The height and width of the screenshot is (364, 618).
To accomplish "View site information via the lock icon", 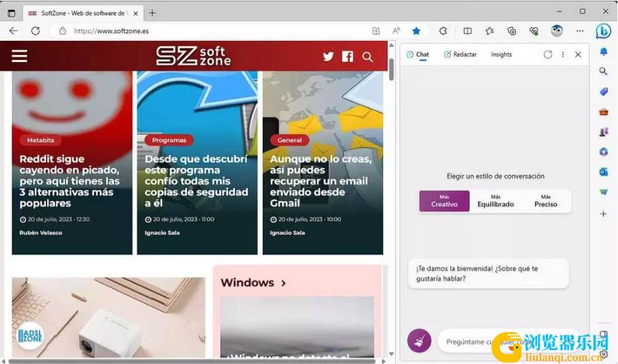I will coord(63,31).
